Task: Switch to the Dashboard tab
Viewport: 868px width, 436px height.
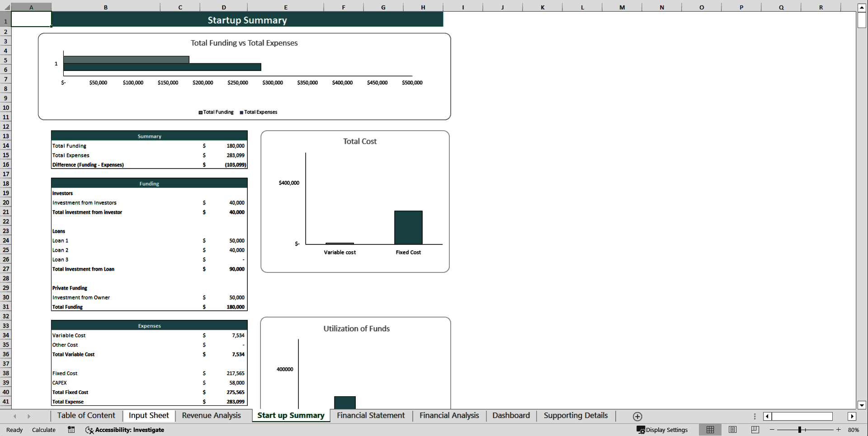Action: [x=510, y=415]
